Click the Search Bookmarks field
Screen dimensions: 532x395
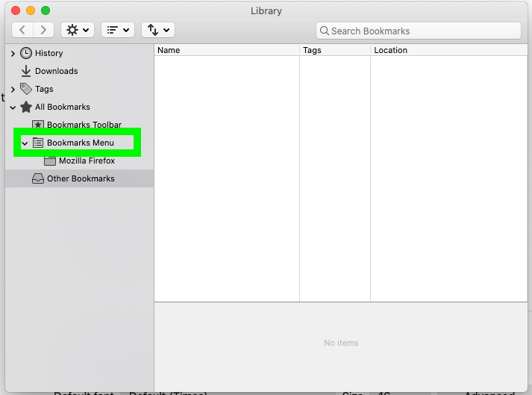coord(419,31)
